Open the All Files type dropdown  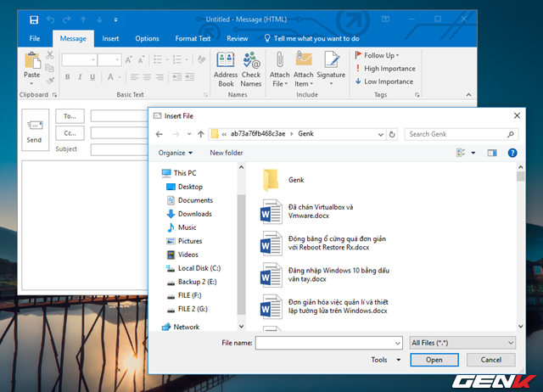coord(462,343)
